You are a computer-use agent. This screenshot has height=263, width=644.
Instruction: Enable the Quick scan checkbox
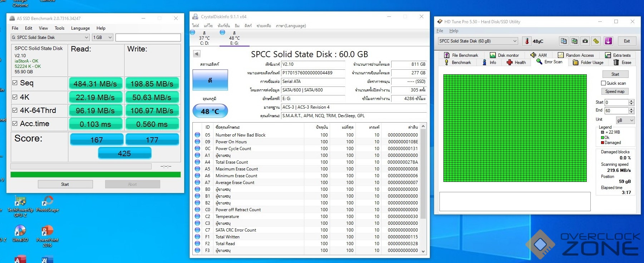pyautogui.click(x=604, y=83)
